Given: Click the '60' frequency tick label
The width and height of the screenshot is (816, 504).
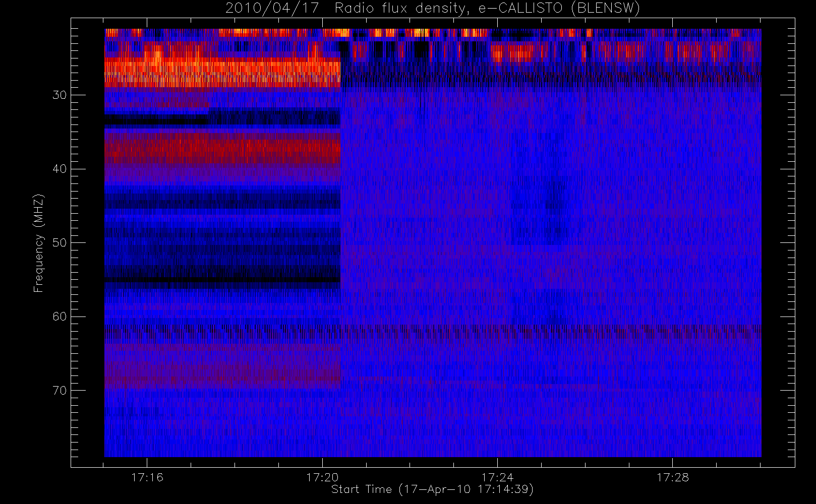Looking at the screenshot, I should tap(60, 317).
